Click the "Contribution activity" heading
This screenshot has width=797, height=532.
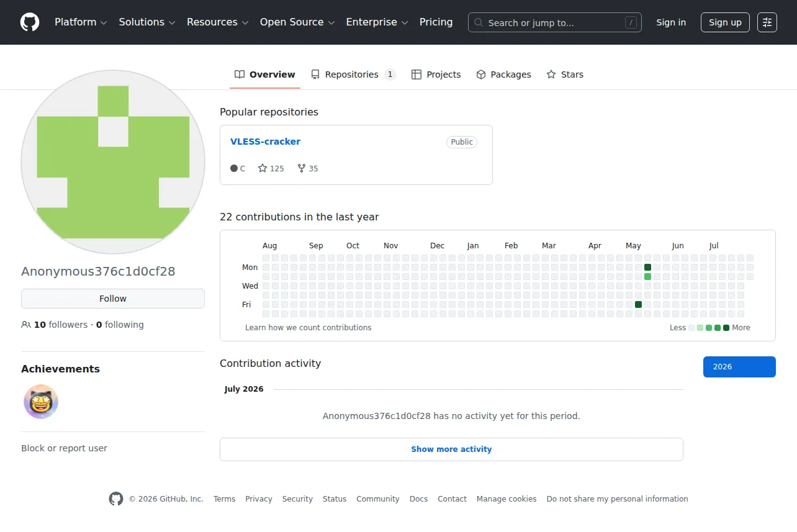(x=270, y=364)
